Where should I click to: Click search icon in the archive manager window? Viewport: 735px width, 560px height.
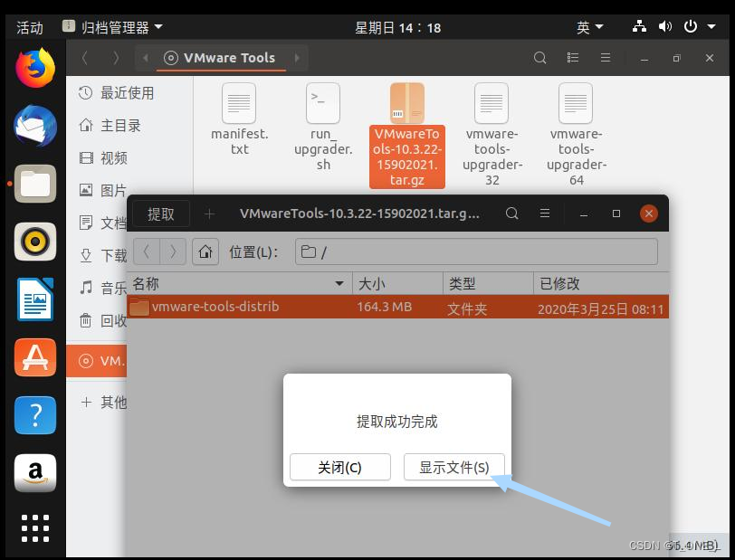click(512, 214)
